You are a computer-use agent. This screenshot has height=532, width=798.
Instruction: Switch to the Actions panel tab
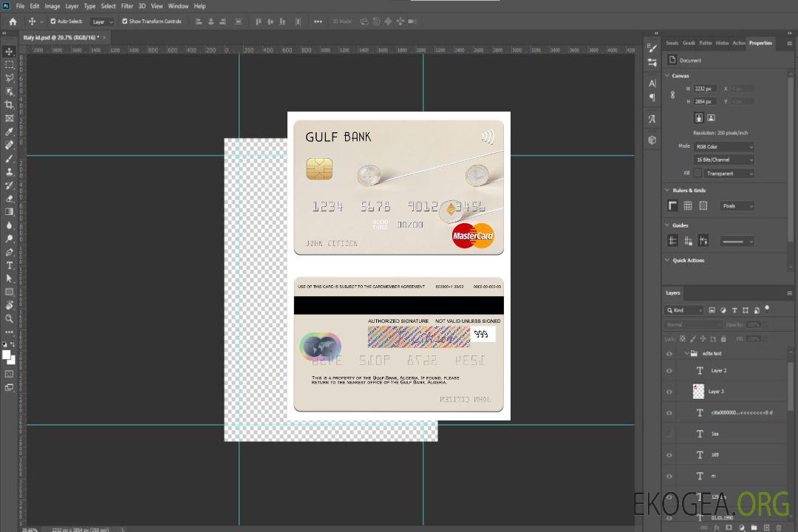(x=738, y=43)
